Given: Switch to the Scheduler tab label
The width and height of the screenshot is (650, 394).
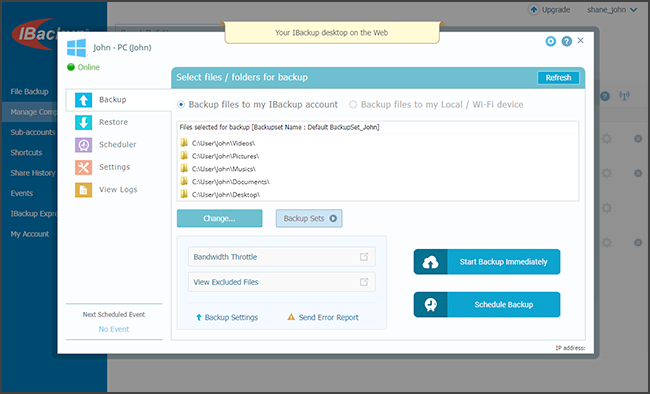Looking at the screenshot, I should pyautogui.click(x=117, y=145).
